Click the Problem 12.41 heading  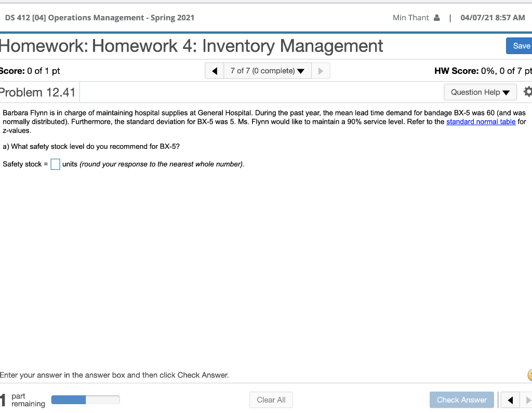pyautogui.click(x=36, y=92)
